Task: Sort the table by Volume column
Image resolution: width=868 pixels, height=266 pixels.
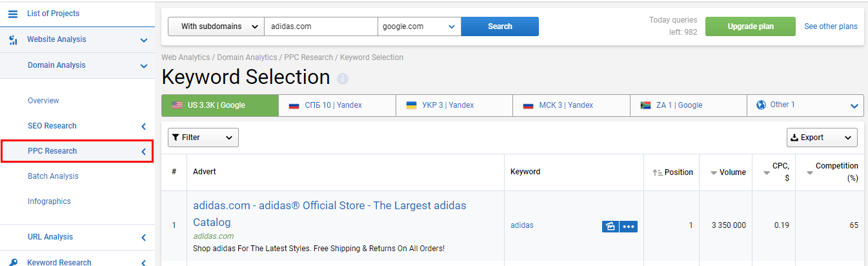Action: coord(729,172)
